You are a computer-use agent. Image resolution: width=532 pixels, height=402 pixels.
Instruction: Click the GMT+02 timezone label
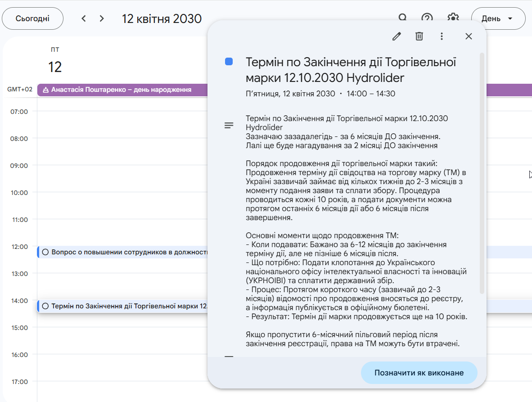point(20,89)
